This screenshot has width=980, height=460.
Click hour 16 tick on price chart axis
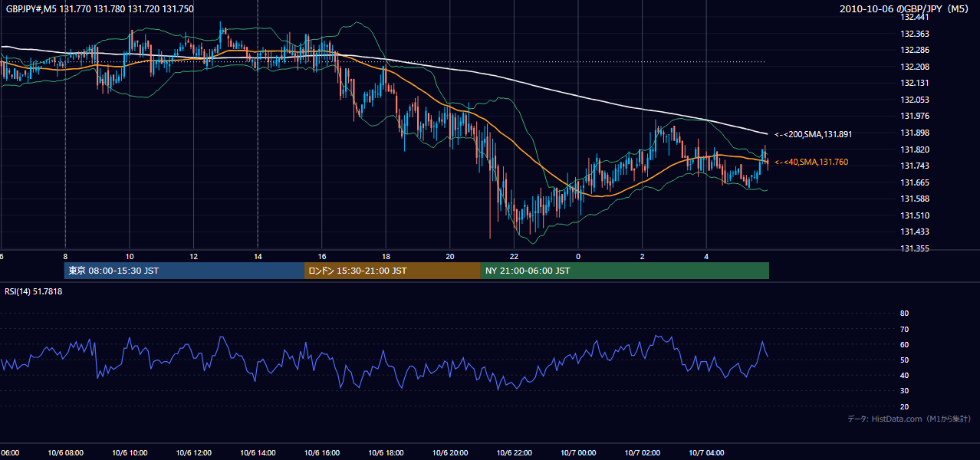[322, 256]
